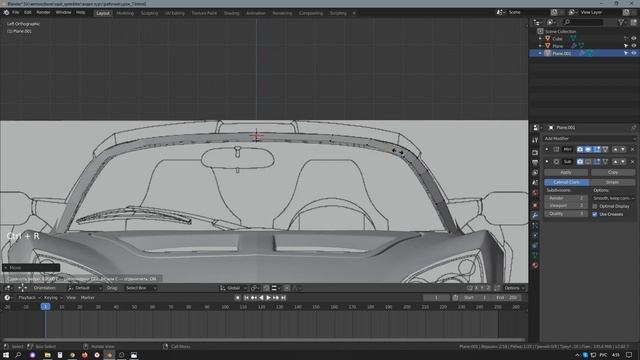Jump to the timeline end frame
The image size is (640, 360).
[x=283, y=298]
